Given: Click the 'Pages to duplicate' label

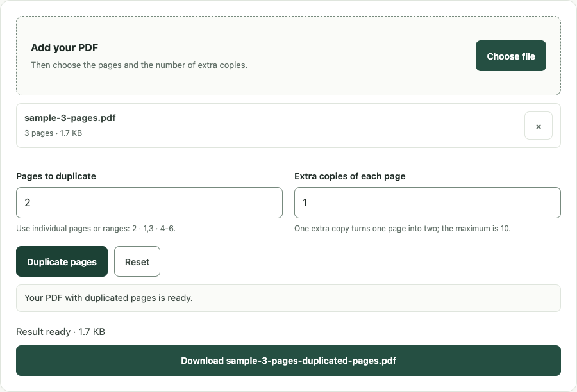Looking at the screenshot, I should [x=56, y=176].
